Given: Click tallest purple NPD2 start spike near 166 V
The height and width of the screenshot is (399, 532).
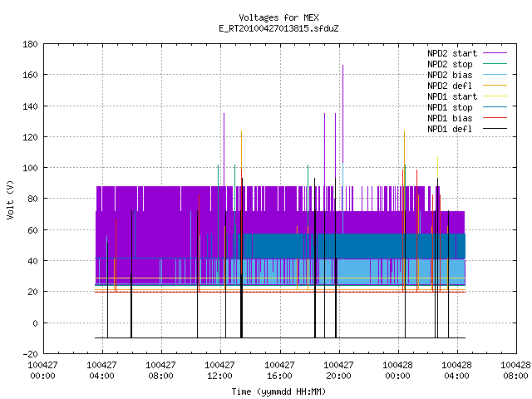Looking at the screenshot, I should pos(342,114).
